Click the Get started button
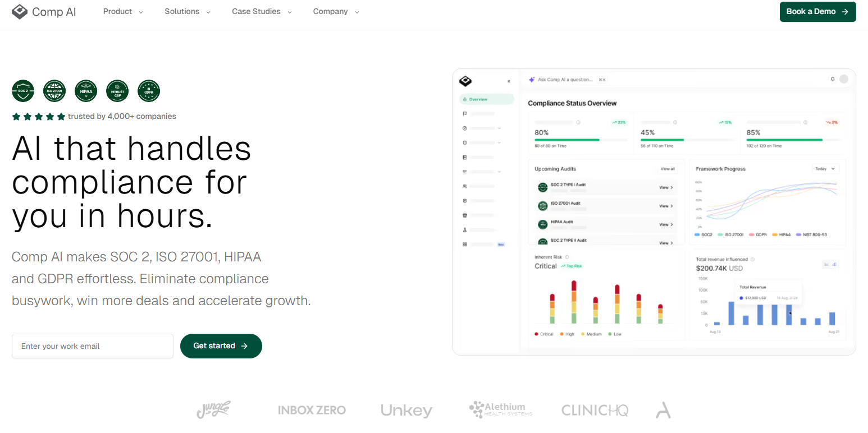The width and height of the screenshot is (868, 433). 221,346
